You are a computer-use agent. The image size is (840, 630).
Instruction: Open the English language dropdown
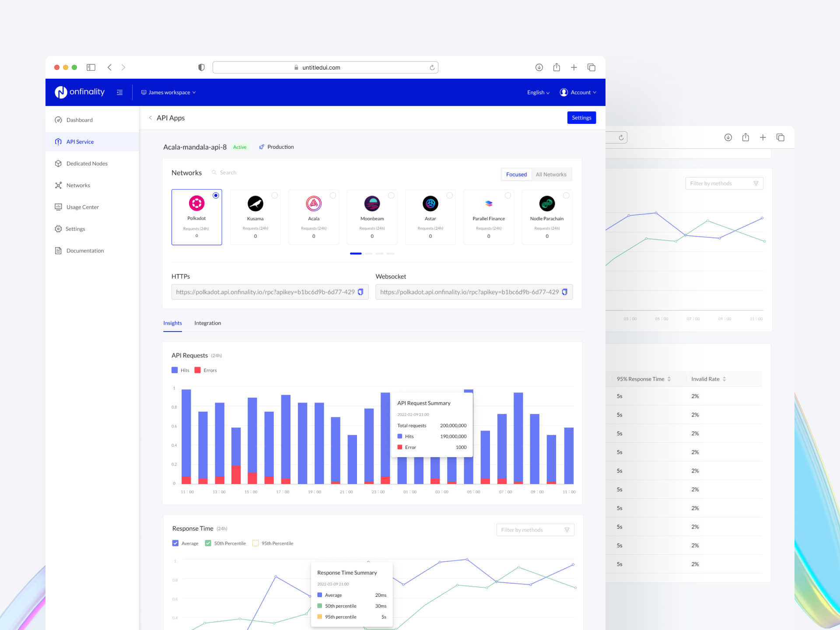[x=538, y=92]
